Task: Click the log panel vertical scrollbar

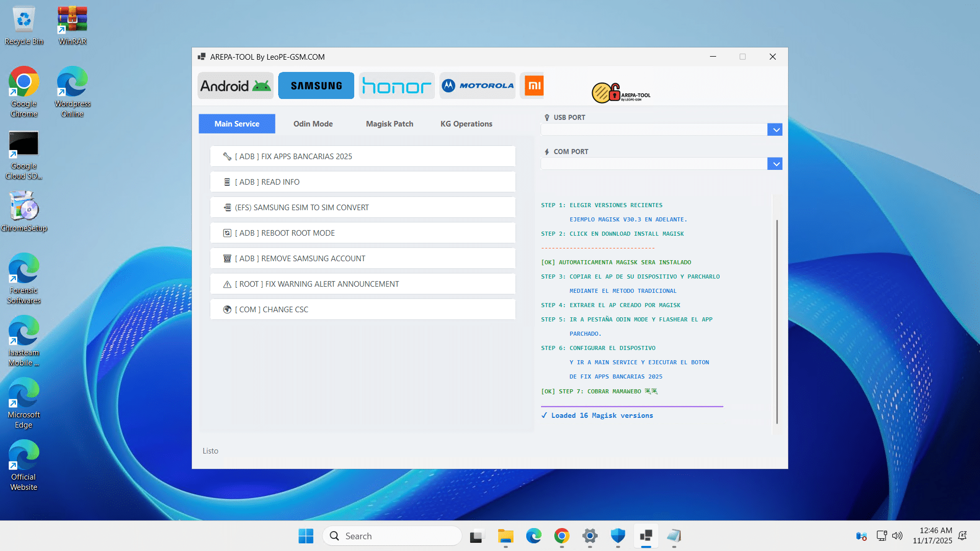Action: [x=777, y=321]
